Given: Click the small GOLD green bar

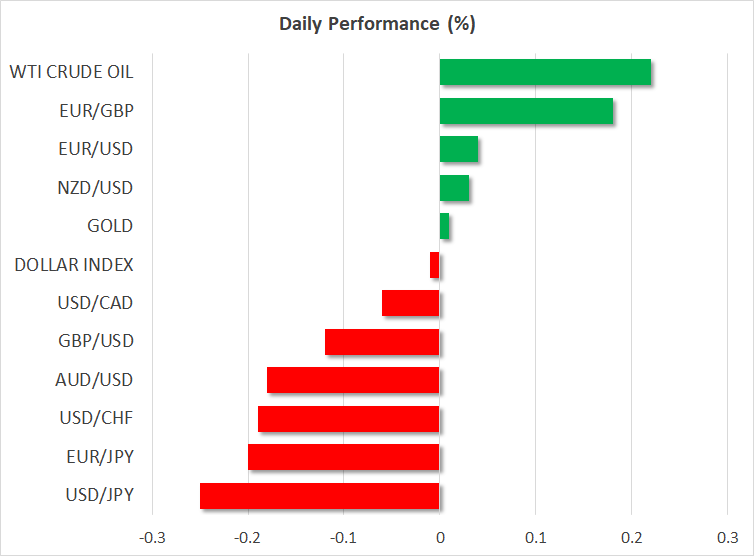Looking at the screenshot, I should tap(445, 226).
